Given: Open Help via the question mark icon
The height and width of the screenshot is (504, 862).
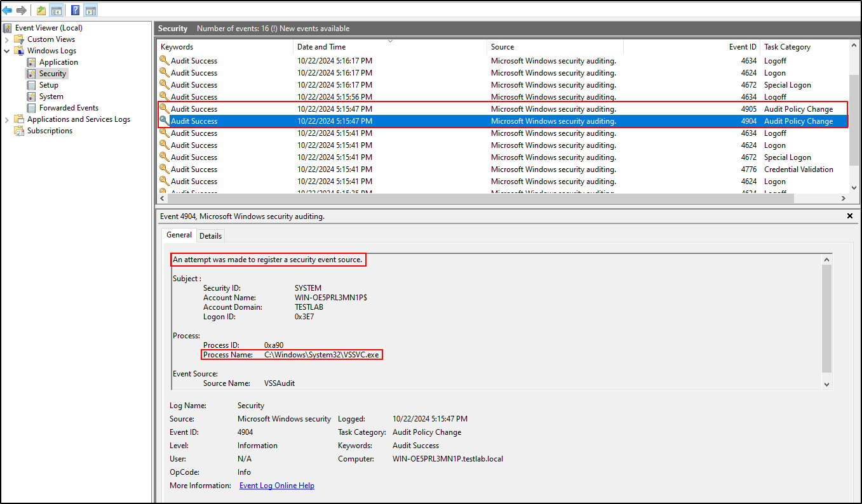Looking at the screenshot, I should [x=76, y=10].
